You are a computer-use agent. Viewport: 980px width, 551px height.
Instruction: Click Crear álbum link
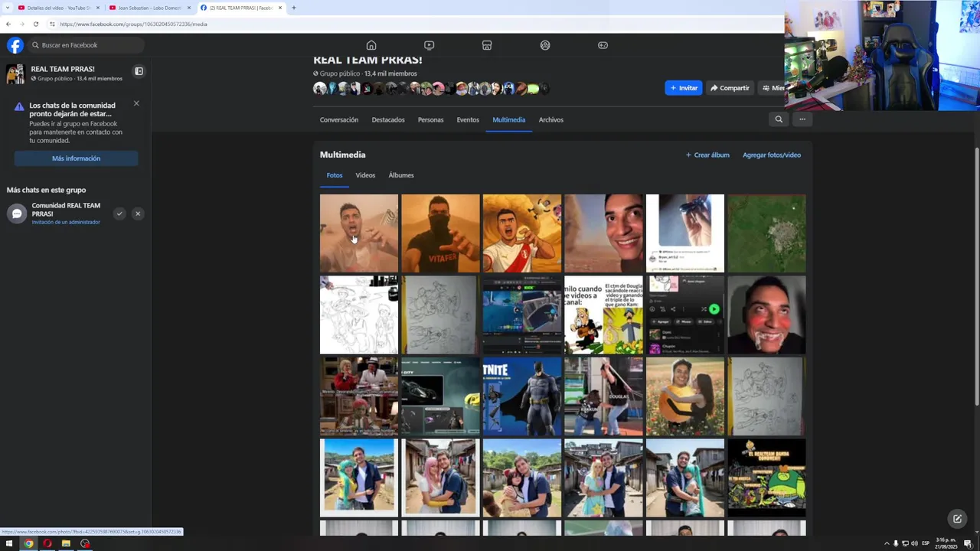707,155
